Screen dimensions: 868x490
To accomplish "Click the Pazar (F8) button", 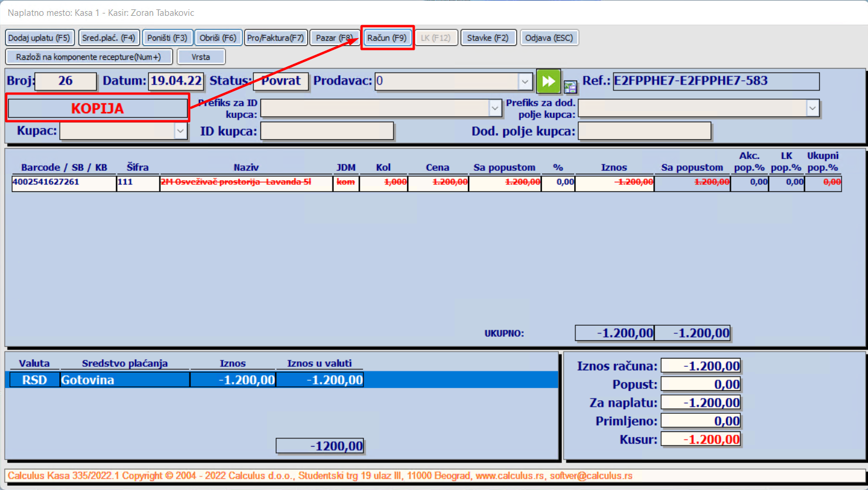I will [334, 38].
